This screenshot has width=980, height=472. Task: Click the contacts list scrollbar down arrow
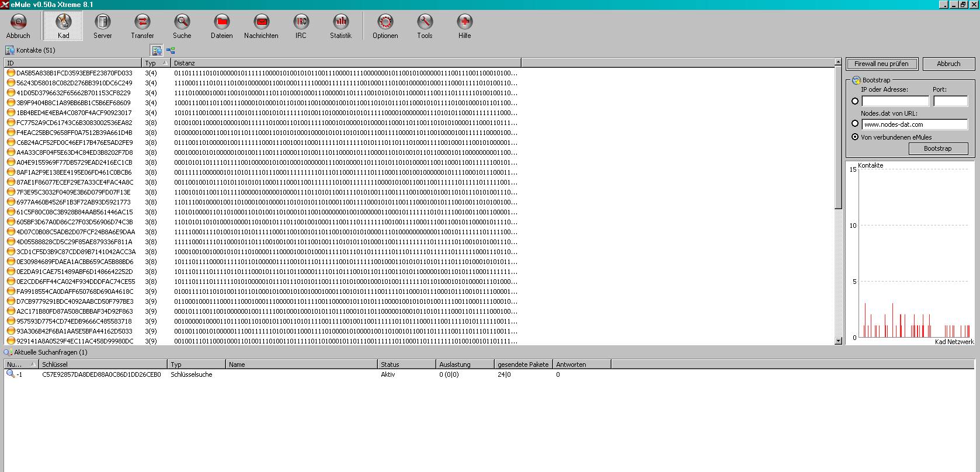838,340
